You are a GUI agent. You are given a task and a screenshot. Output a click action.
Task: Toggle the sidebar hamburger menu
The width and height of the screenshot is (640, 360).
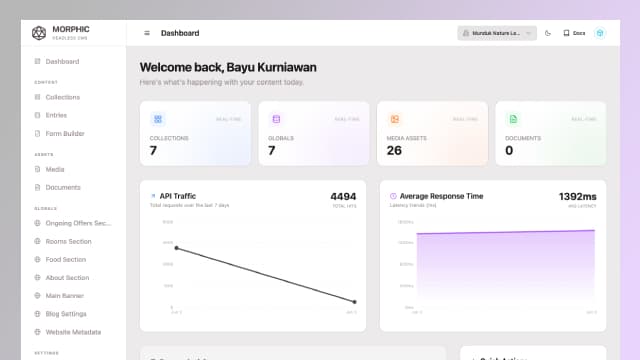[147, 33]
